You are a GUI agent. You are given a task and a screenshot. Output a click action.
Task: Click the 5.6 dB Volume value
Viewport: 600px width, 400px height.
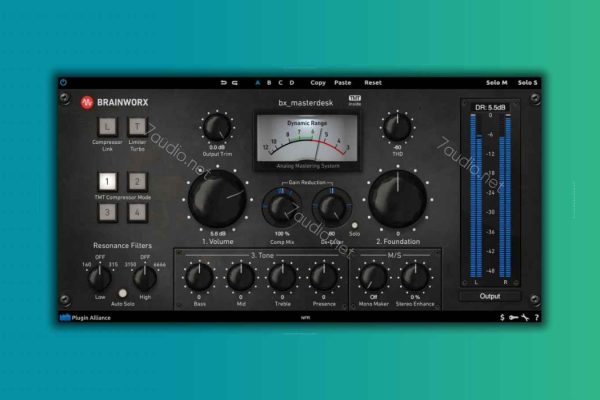point(218,233)
